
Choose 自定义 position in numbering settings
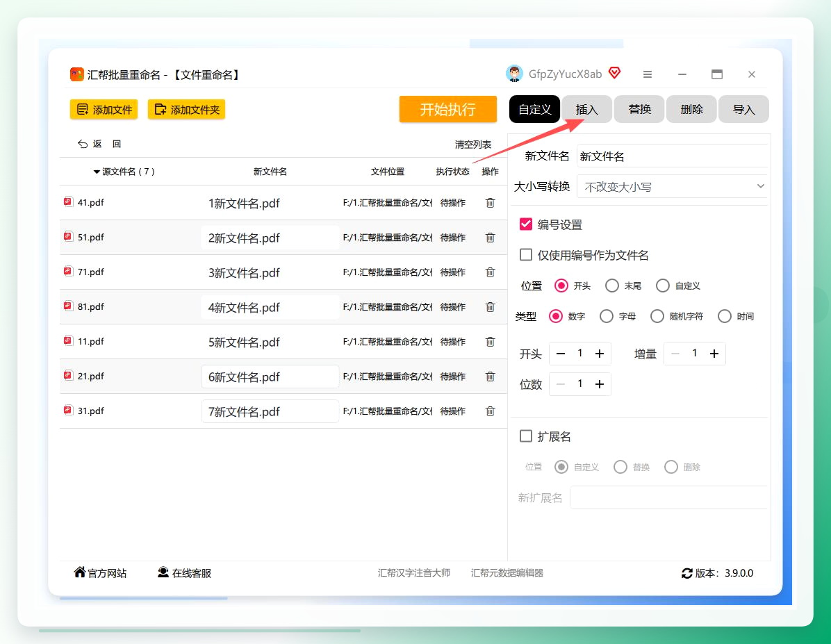(x=662, y=286)
